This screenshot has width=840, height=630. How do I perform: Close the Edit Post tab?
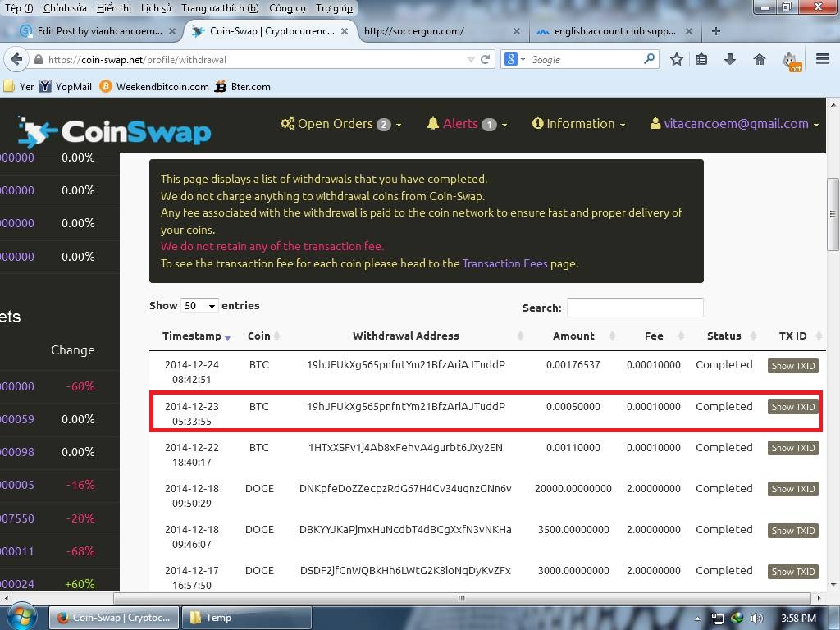tap(172, 31)
